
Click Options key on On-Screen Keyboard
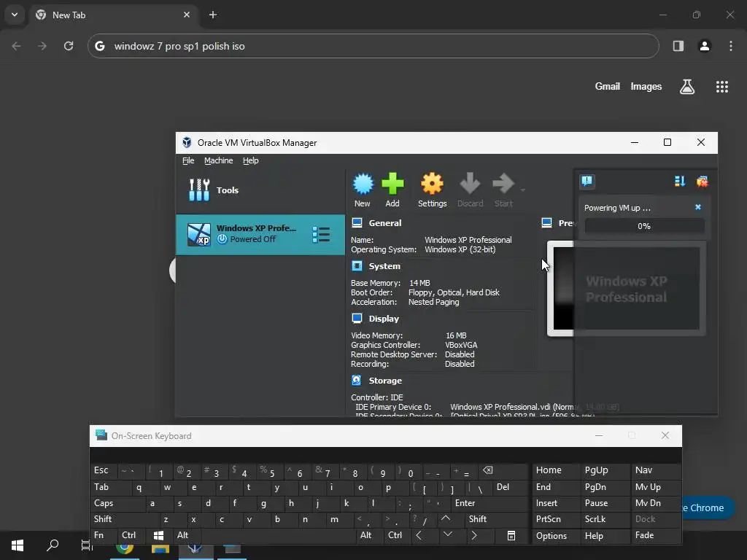(x=556, y=536)
